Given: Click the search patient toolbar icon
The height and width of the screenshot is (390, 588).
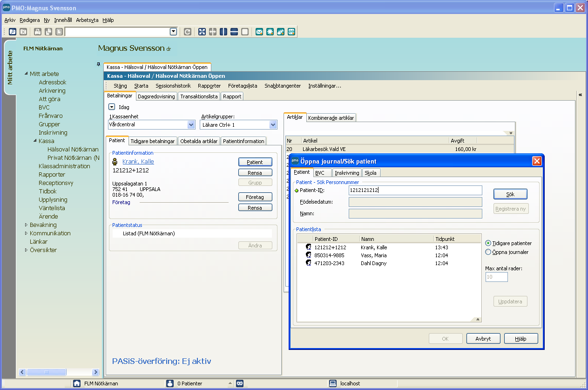Looking at the screenshot, I should coord(13,32).
